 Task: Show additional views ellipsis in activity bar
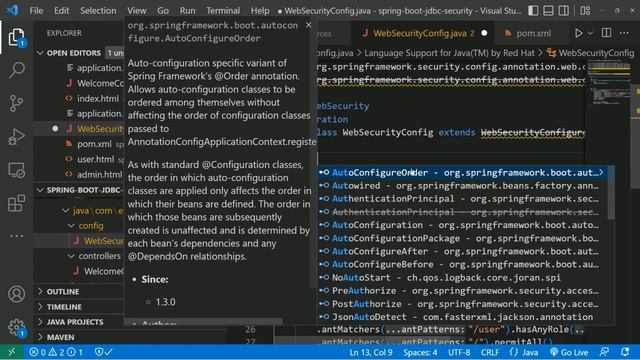(x=16, y=236)
